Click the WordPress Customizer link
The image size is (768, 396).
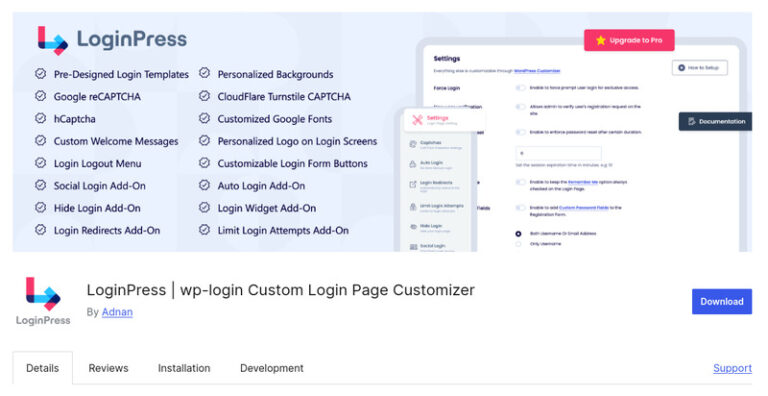pyautogui.click(x=537, y=71)
